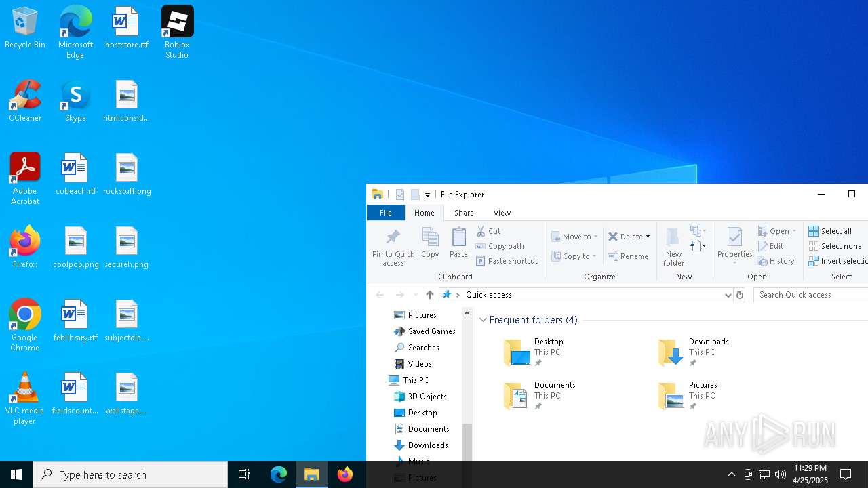Open recent locations dropdown arrow

(416, 295)
